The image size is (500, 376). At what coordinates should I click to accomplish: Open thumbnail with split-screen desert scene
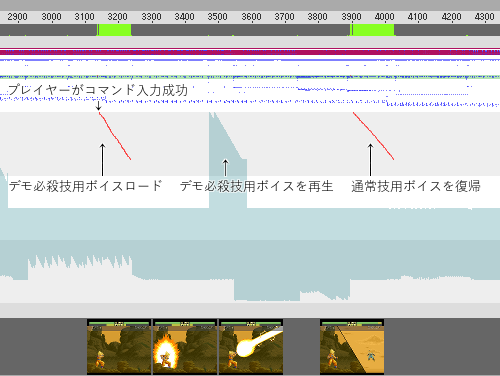click(x=352, y=347)
